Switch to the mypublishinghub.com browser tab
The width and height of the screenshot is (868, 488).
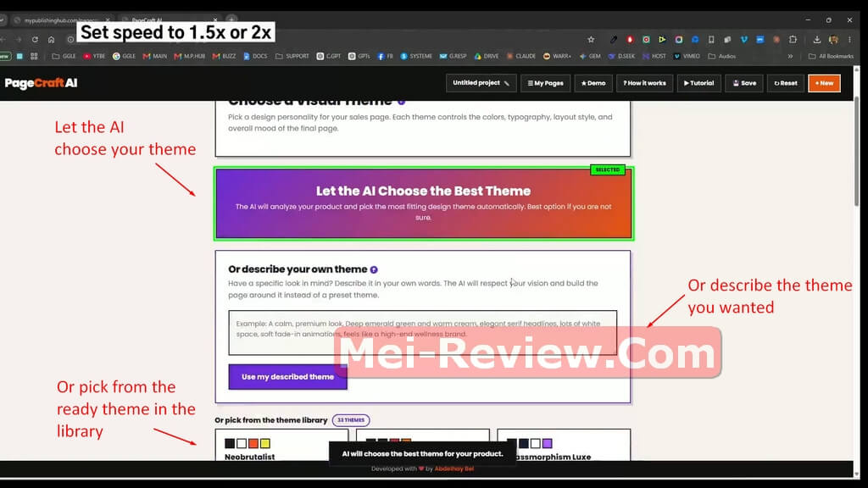click(x=61, y=20)
